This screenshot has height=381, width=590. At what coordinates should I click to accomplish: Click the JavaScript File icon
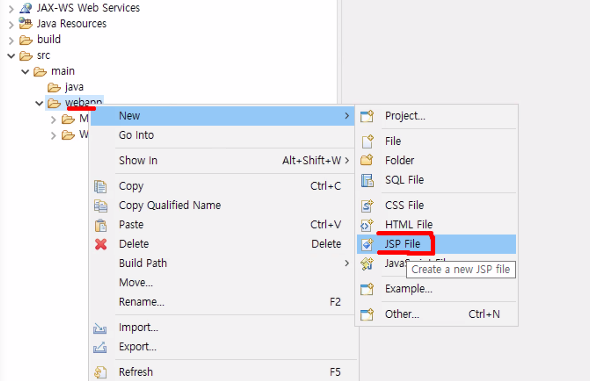coord(367,263)
